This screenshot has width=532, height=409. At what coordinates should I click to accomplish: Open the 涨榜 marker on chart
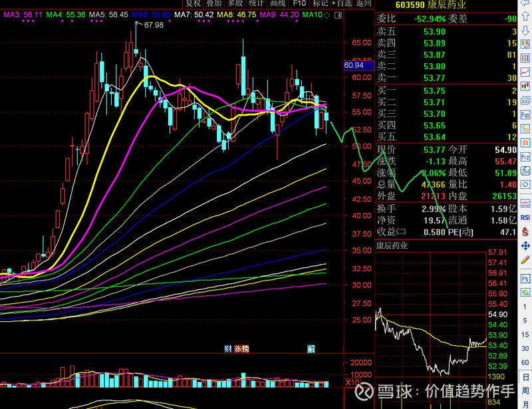(241, 348)
